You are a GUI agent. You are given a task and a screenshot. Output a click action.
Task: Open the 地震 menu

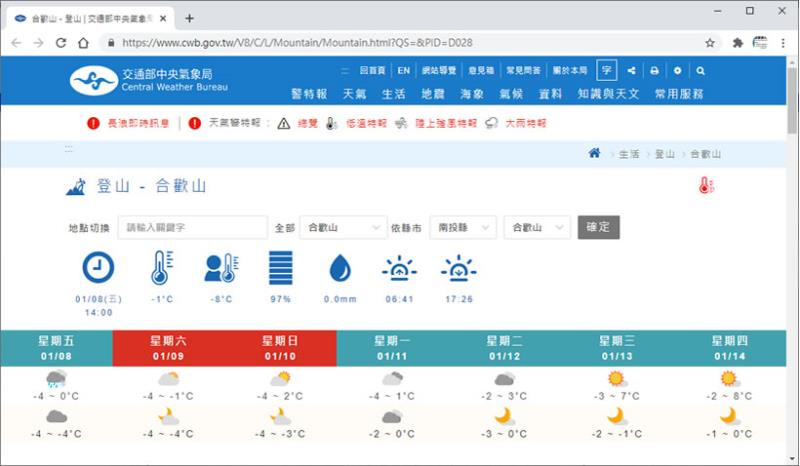click(433, 94)
